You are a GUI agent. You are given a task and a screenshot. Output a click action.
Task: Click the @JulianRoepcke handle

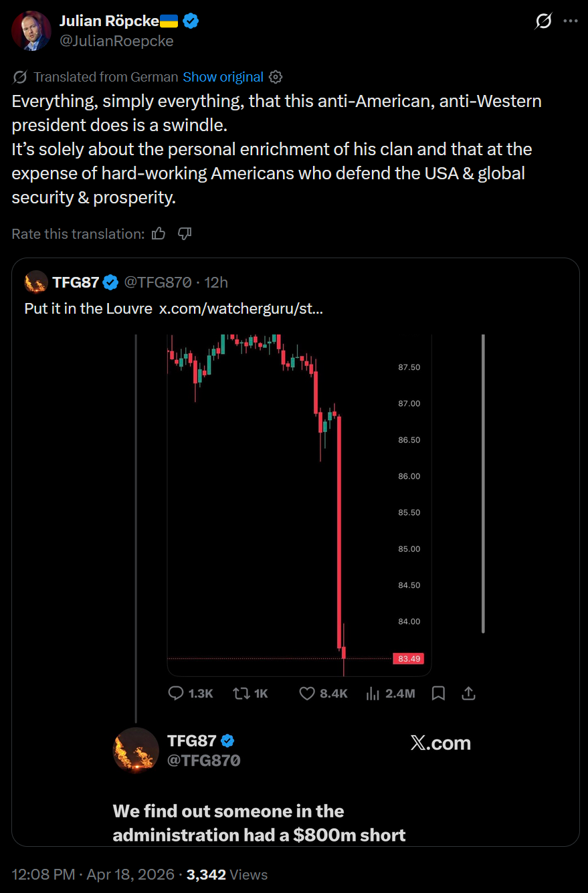pos(116,41)
